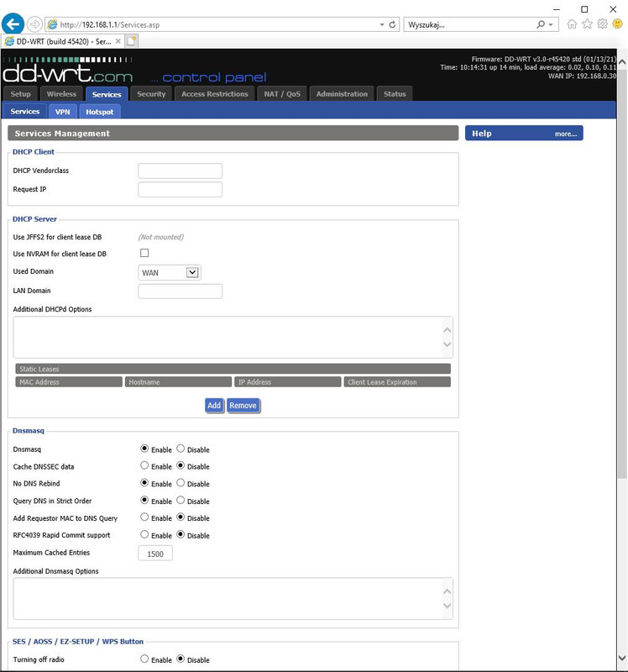Enable RFC4039 Rapid Commit support
628x672 pixels.
144,534
